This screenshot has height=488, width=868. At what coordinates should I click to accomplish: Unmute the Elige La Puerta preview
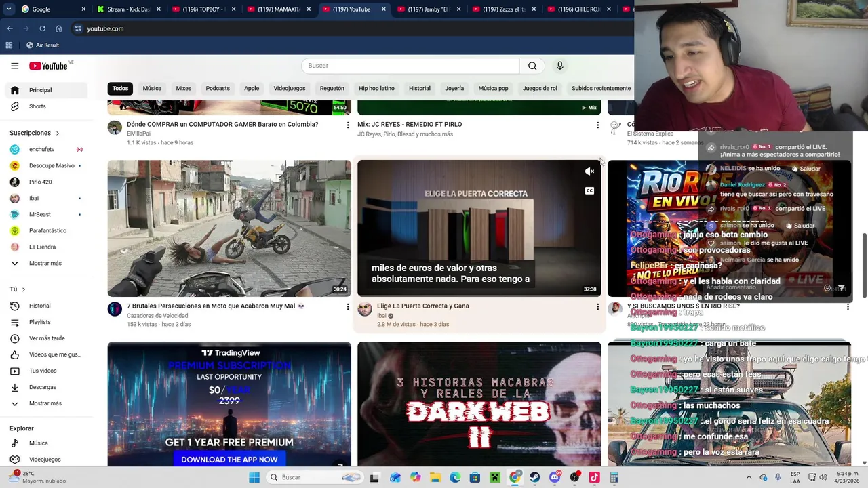(x=589, y=171)
